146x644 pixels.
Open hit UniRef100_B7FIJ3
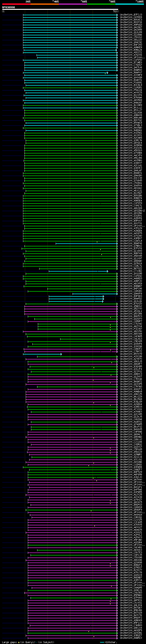131,15
